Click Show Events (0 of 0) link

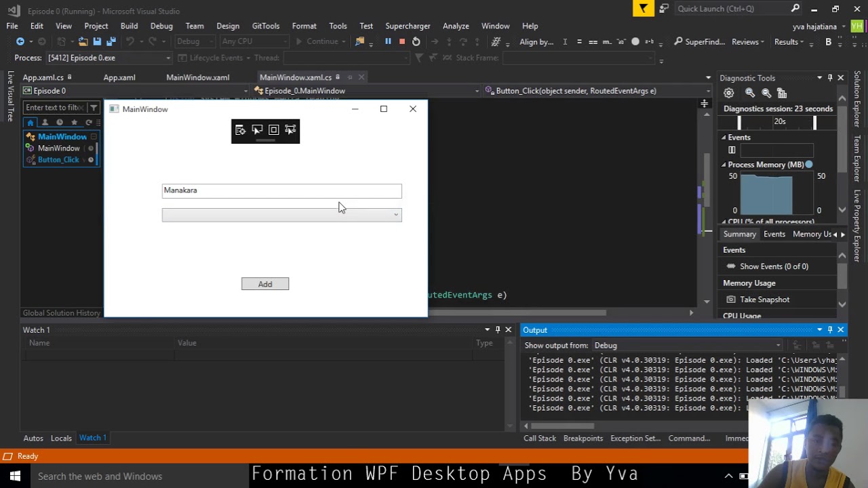tap(774, 266)
